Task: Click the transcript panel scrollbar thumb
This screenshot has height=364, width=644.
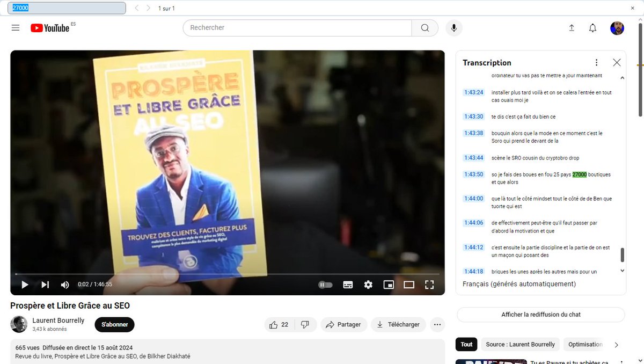Action: [622, 255]
